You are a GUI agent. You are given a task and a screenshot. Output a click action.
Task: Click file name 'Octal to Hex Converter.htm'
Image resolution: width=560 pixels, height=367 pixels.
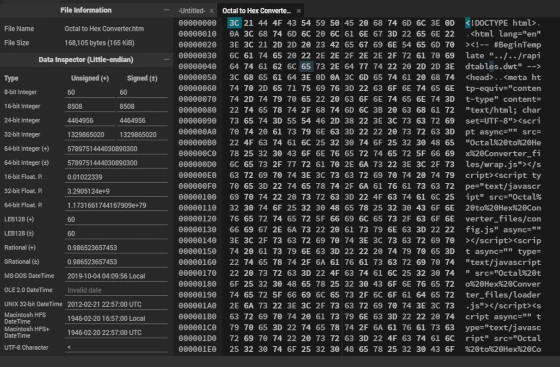(x=104, y=29)
